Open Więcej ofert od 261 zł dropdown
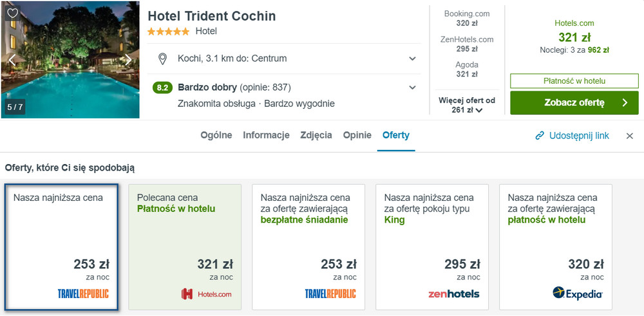This screenshot has width=644, height=316. pos(467,106)
